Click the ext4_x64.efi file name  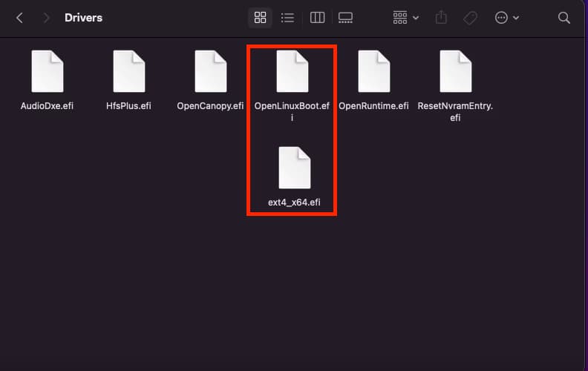point(295,203)
